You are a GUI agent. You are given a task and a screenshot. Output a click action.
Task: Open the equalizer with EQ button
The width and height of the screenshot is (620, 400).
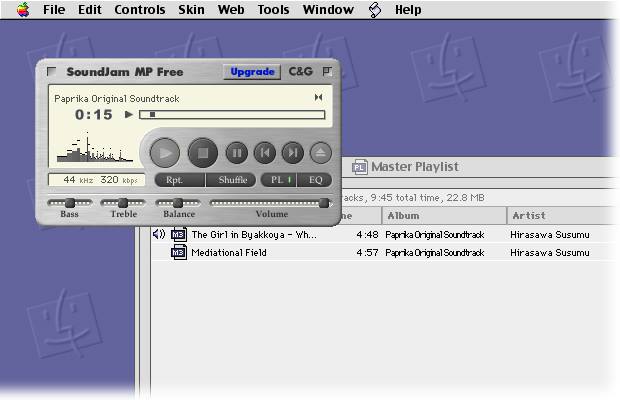point(315,180)
